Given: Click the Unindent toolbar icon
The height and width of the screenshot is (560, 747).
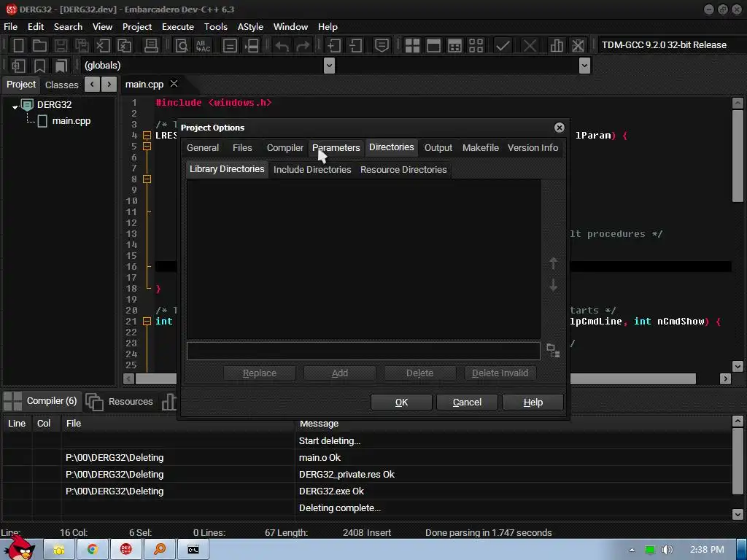Looking at the screenshot, I should pyautogui.click(x=355, y=46).
